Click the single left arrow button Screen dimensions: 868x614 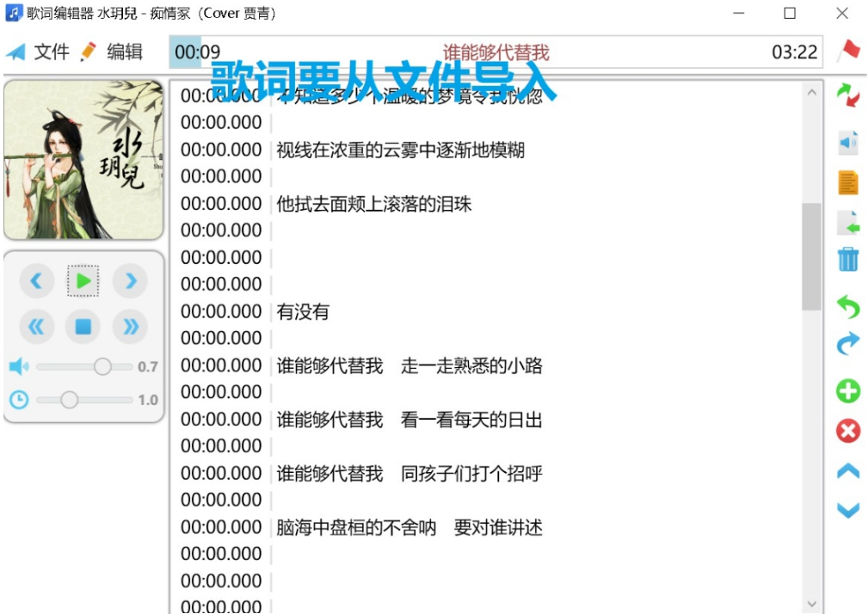[x=36, y=281]
